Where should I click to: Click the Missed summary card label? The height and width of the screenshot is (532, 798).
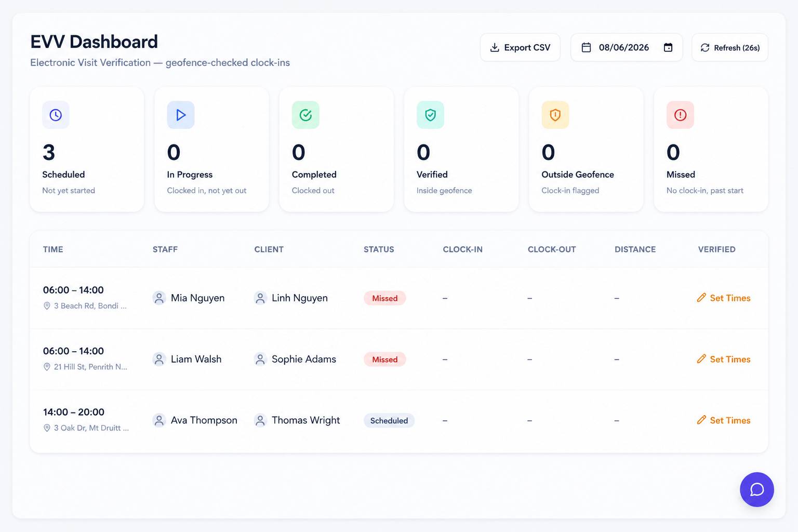pos(681,175)
